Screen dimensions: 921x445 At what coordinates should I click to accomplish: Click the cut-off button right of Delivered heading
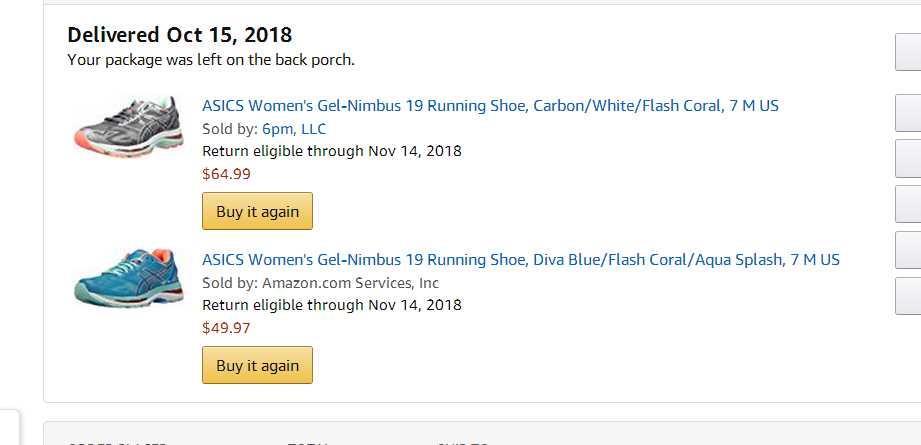[x=908, y=52]
